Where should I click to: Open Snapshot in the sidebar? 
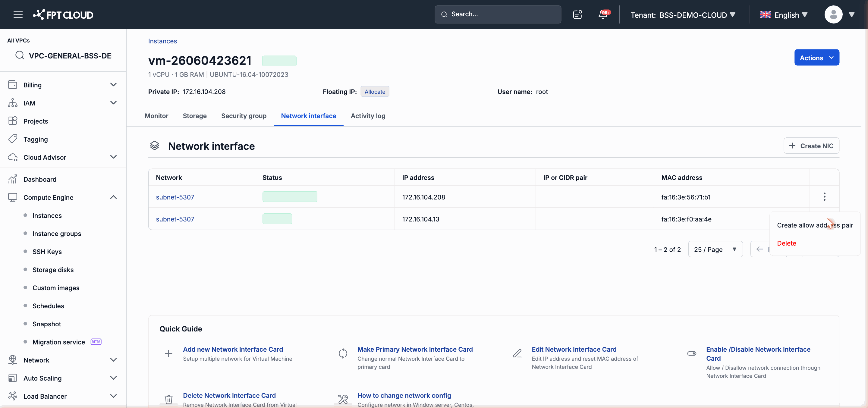[46, 324]
